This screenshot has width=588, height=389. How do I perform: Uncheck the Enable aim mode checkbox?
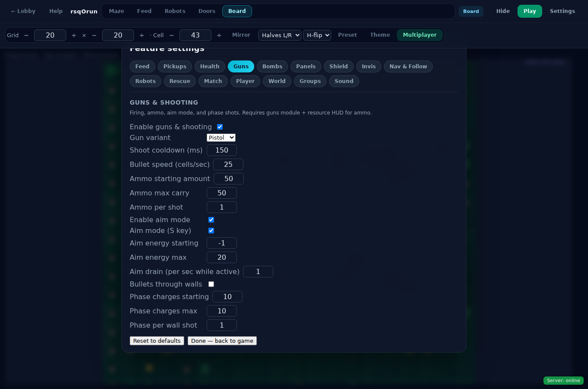(x=211, y=220)
